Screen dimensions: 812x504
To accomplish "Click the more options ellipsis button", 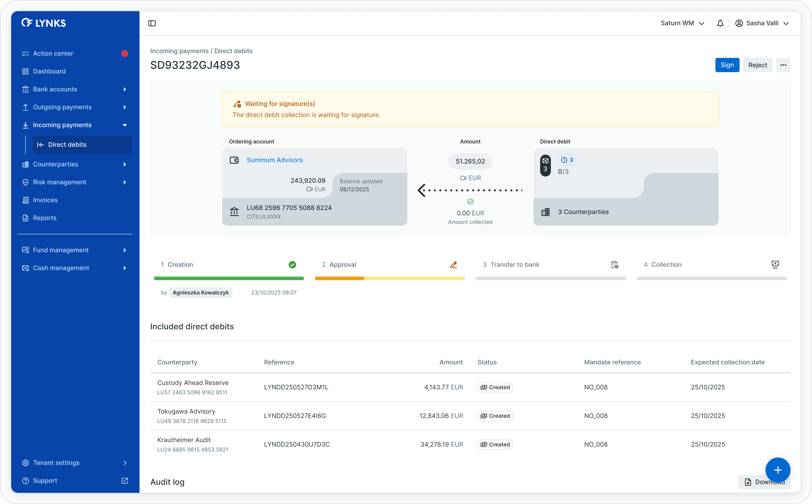I will click(x=783, y=65).
